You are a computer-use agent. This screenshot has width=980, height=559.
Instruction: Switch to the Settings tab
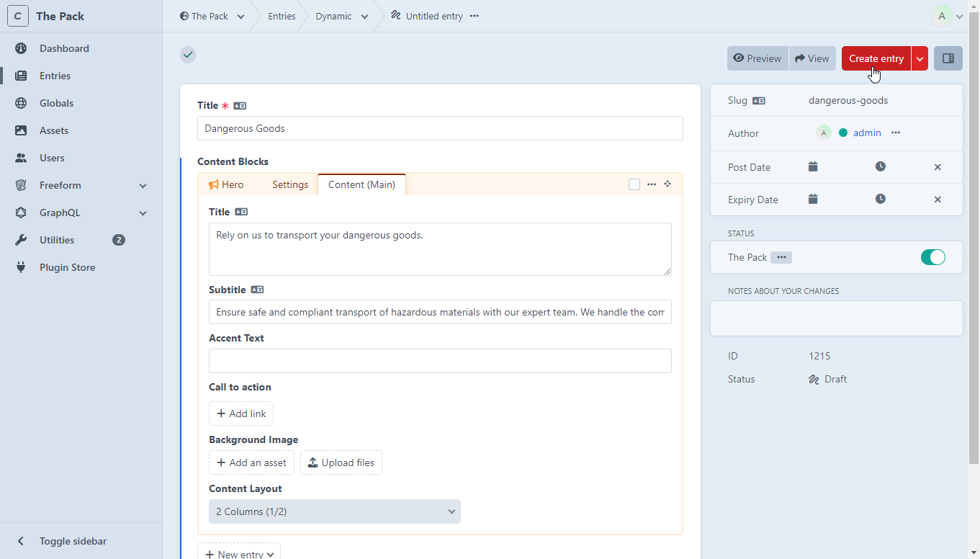[x=290, y=184]
